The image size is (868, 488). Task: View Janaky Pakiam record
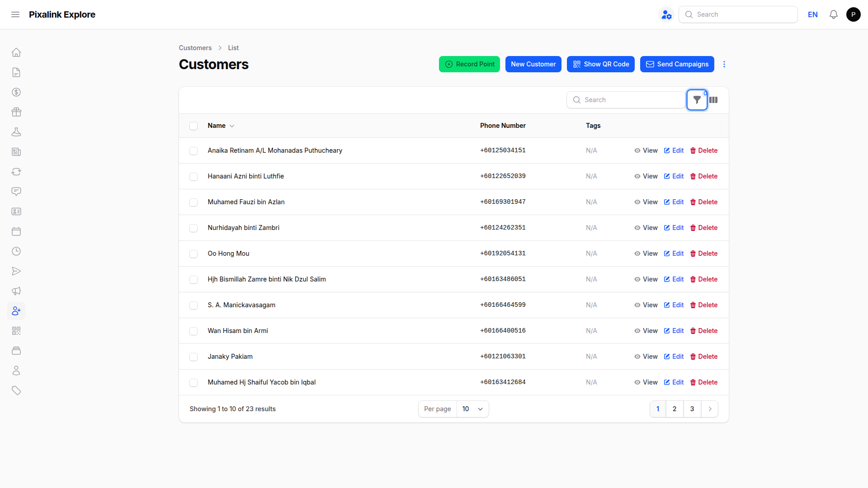coord(646,357)
